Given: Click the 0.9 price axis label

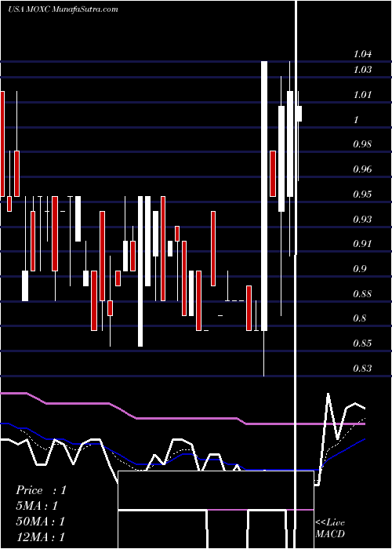Looking at the screenshot, I should coord(360,269).
